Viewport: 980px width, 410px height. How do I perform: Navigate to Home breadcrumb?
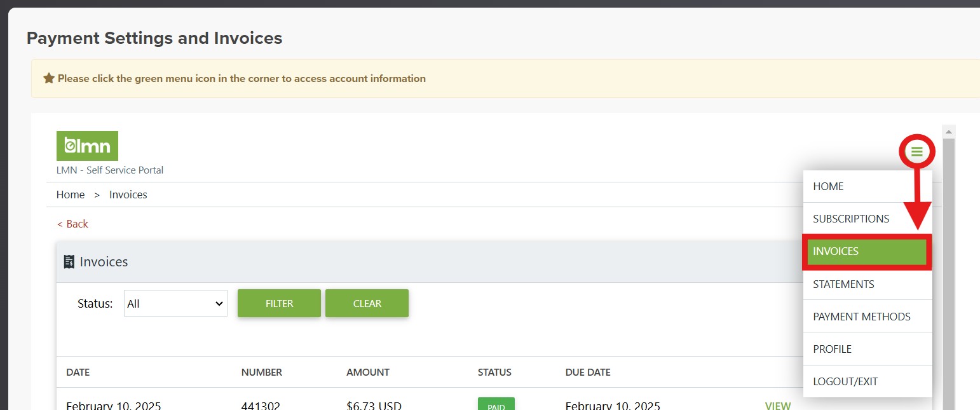[71, 195]
